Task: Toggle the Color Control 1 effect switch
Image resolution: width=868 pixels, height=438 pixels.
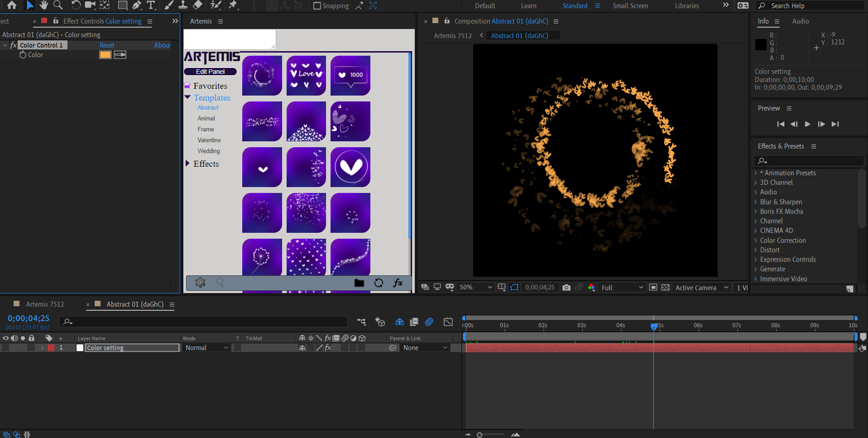Action: 14,45
